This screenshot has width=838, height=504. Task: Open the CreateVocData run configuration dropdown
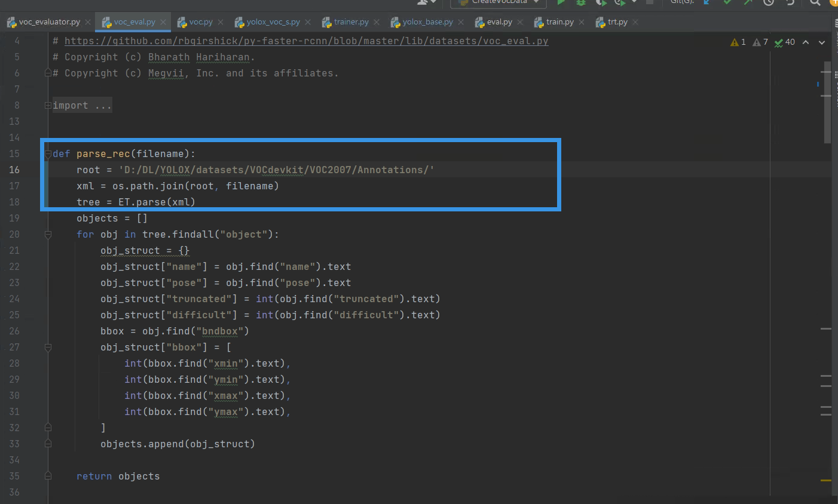click(498, 3)
